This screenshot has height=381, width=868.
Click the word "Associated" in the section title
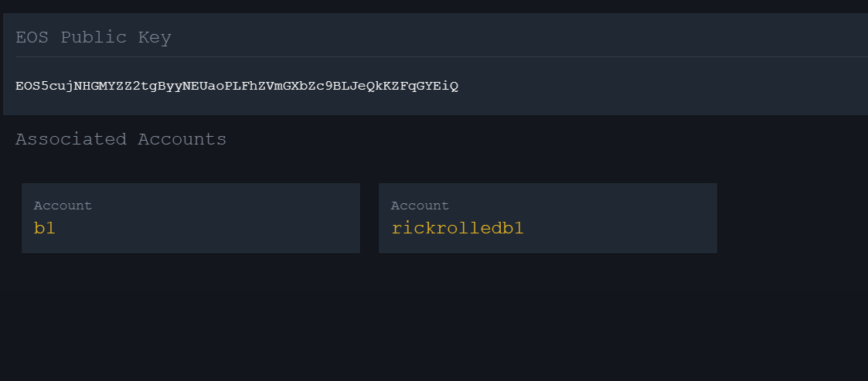point(71,139)
